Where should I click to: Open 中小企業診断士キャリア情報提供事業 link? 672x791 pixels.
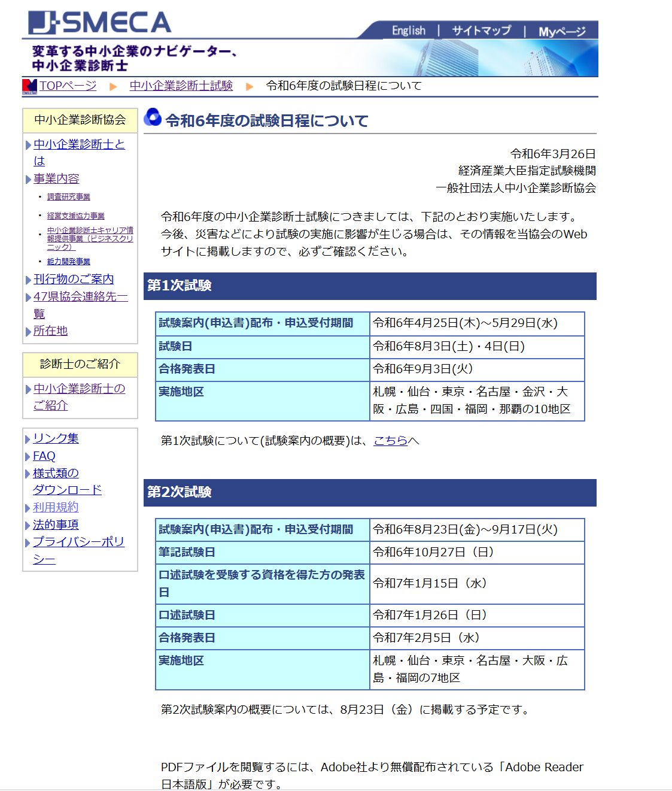coord(90,238)
